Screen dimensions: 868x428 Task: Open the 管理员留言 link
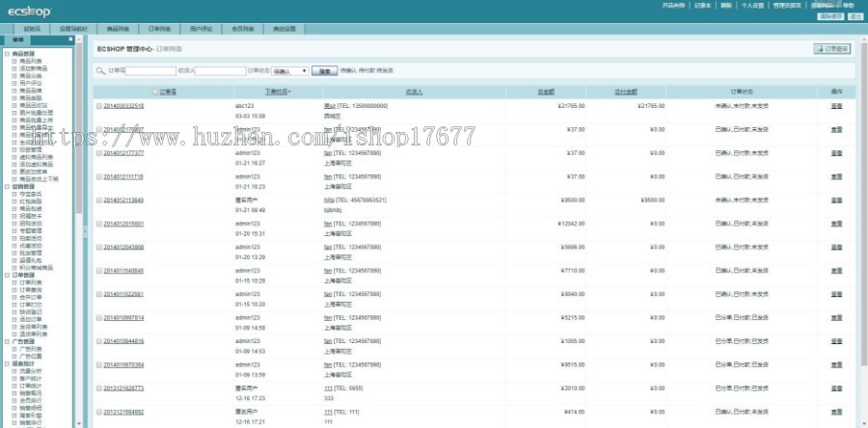coord(787,5)
